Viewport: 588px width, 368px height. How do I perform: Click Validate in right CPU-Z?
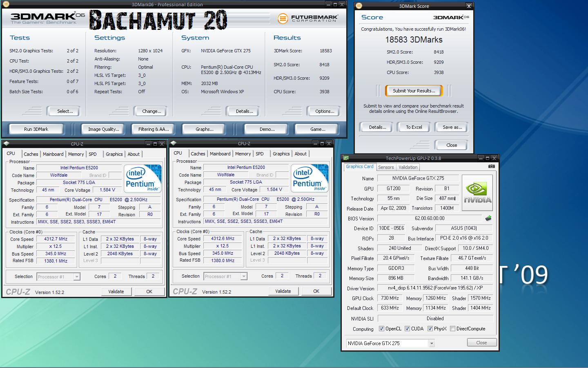(283, 291)
